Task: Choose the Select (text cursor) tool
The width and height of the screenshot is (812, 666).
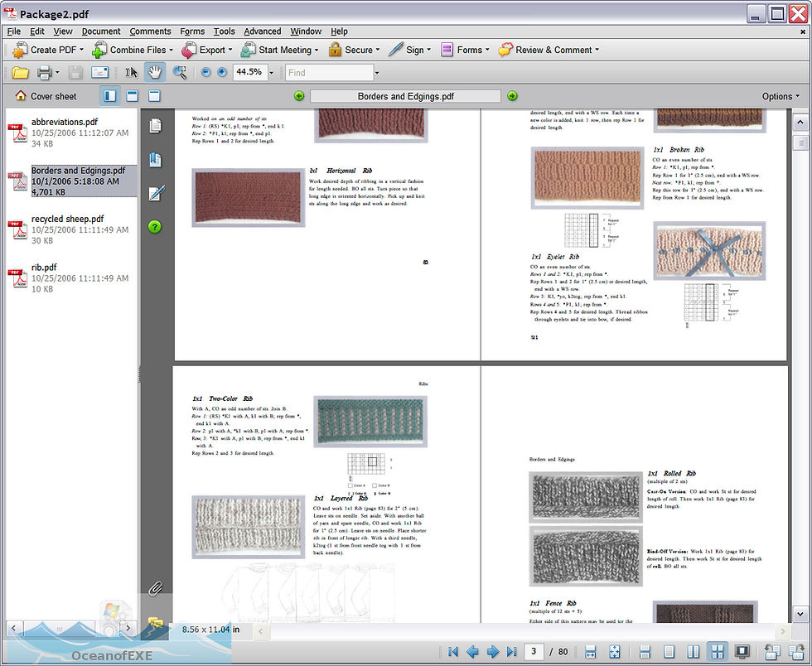Action: click(131, 73)
